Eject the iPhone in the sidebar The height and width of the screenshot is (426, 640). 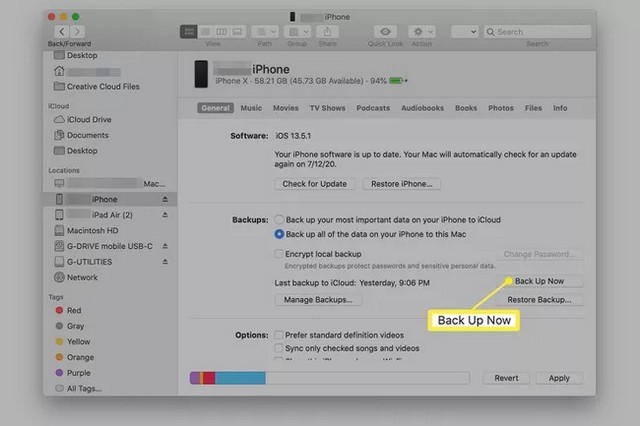click(x=165, y=199)
